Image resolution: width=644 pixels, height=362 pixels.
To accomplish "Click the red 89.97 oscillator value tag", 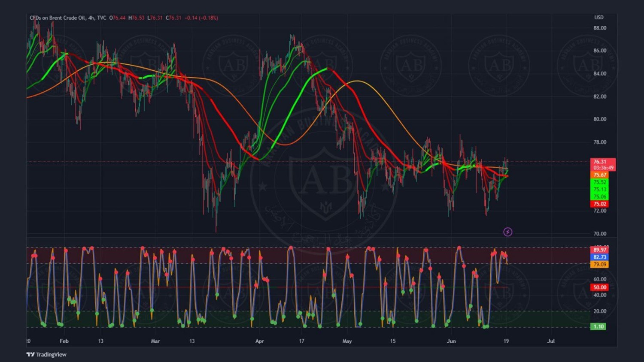I will (600, 250).
